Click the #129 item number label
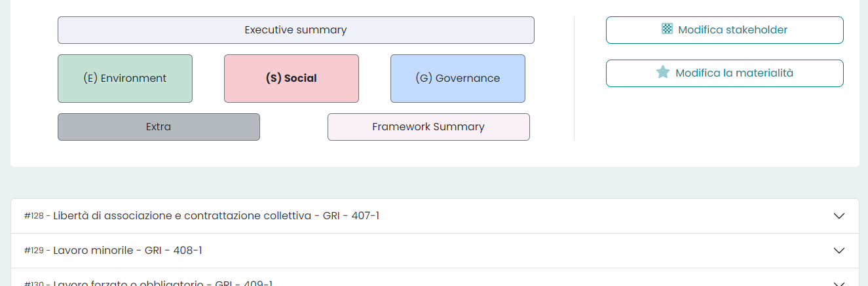Viewport: 868px width, 286px height. 33,251
